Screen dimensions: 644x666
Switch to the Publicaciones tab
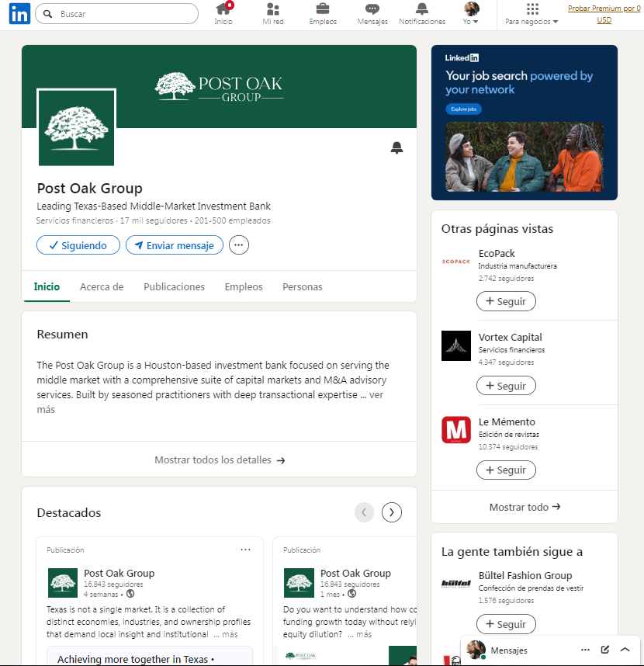174,287
